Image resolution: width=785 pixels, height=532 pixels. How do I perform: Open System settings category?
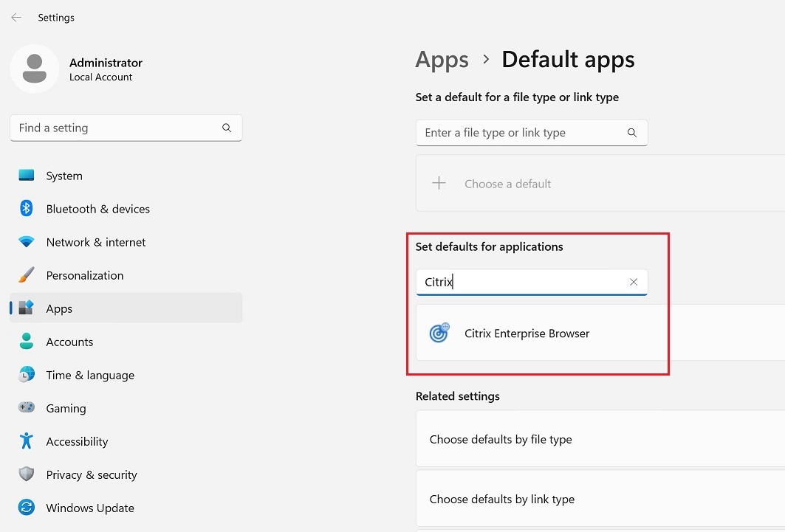pyautogui.click(x=64, y=176)
